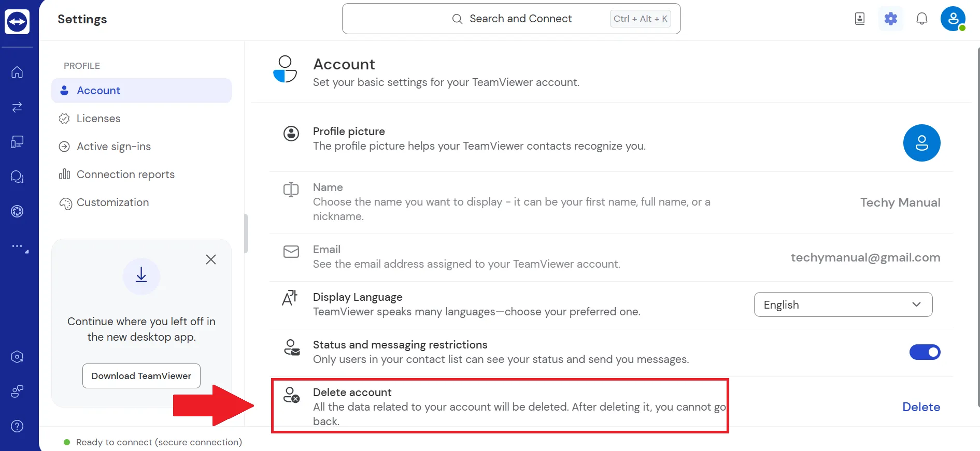
Task: Open the globe-like sidebar icon
Action: tap(17, 211)
